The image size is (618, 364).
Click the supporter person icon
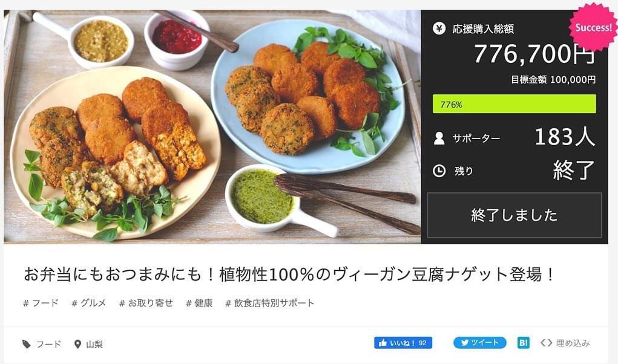439,138
